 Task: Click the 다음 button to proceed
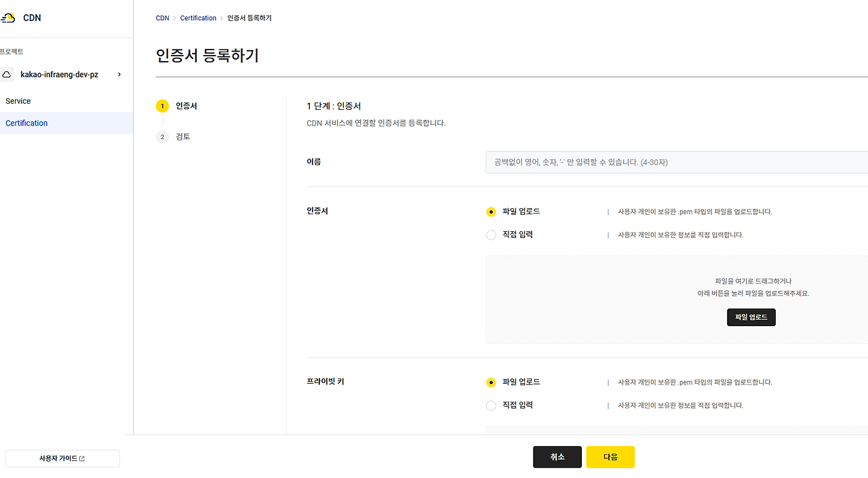point(610,456)
